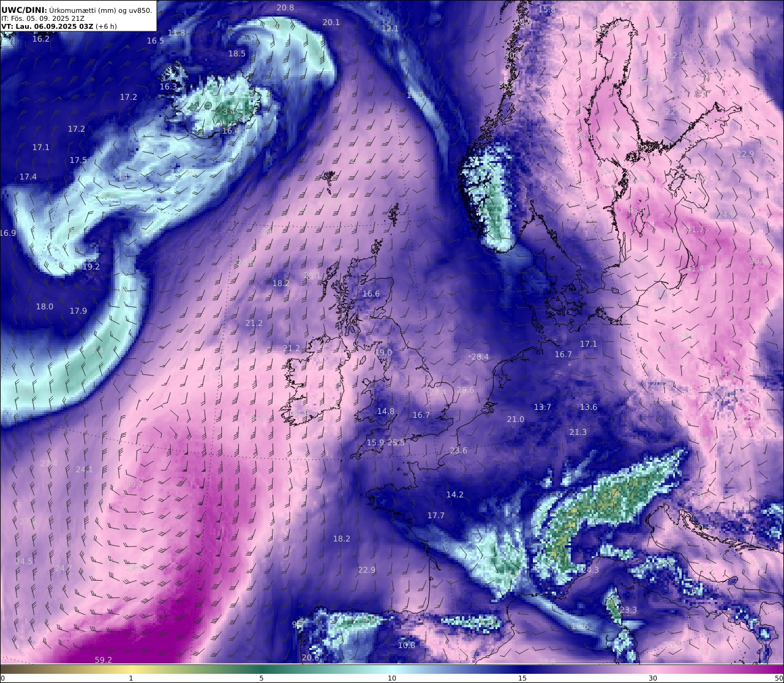Click the 16.2 value label
This screenshot has height=683, width=784.
point(41,39)
